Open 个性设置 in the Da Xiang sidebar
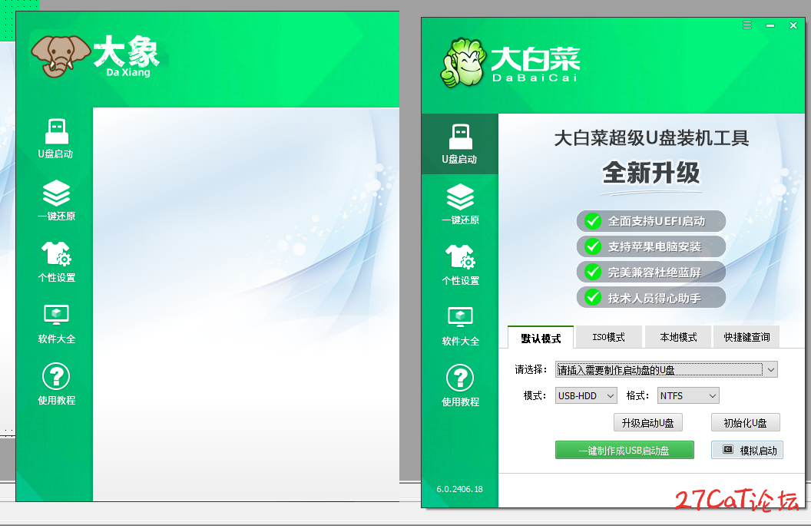The height and width of the screenshot is (532, 811). 56,262
